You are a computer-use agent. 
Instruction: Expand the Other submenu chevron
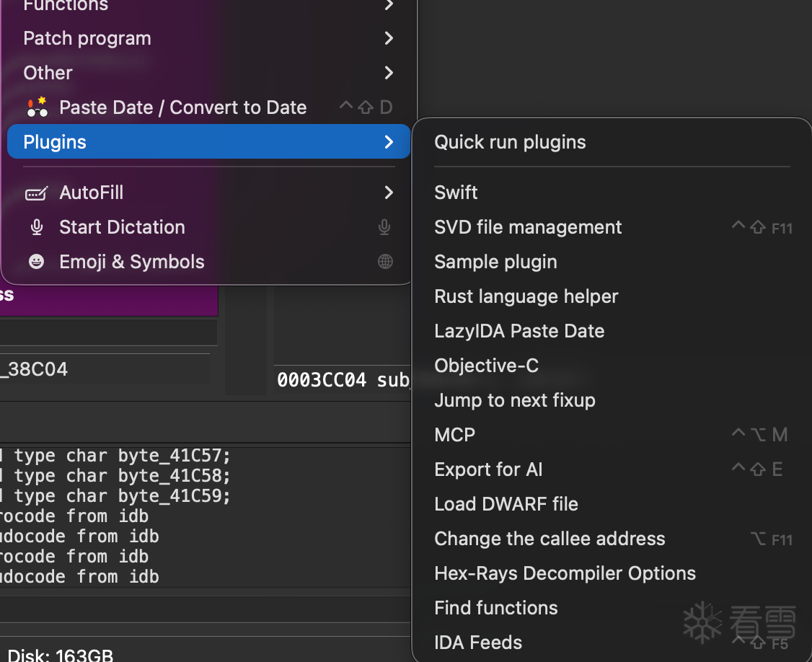(x=389, y=73)
